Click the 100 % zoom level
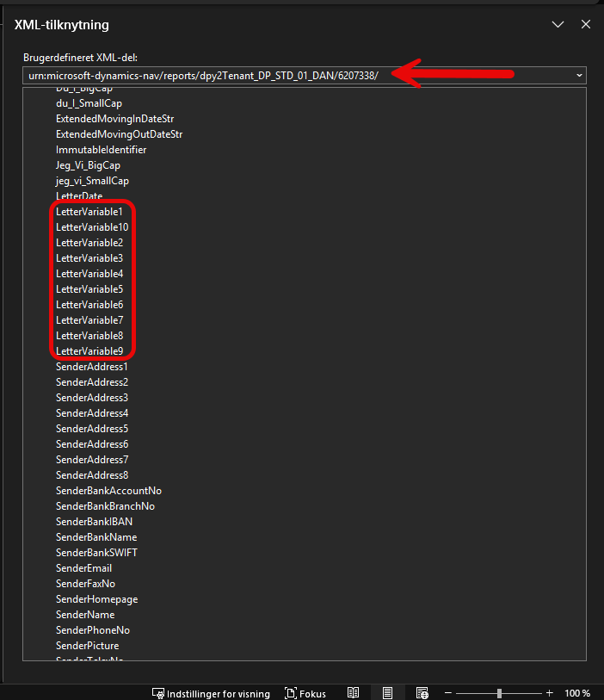Screen dimensions: 604x700 577,693
